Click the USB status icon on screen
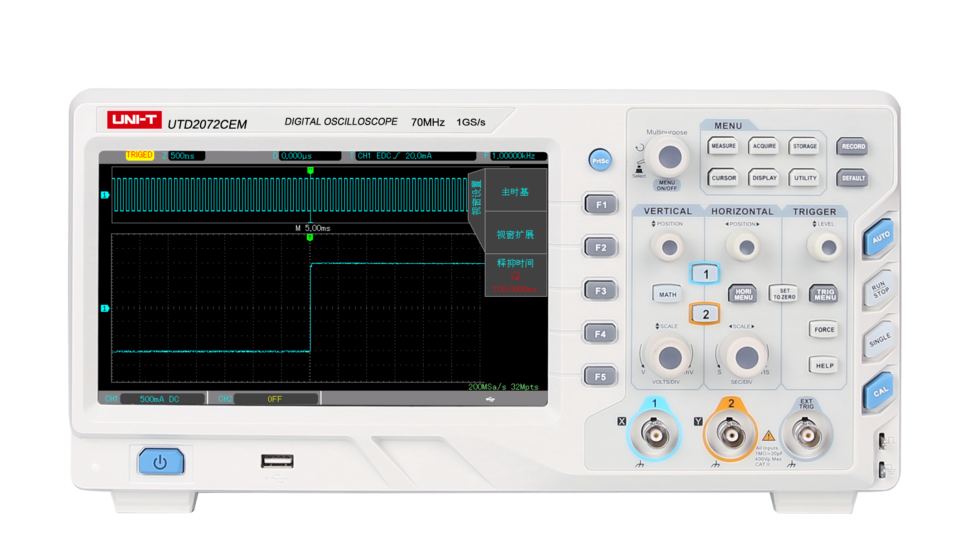 [x=490, y=399]
